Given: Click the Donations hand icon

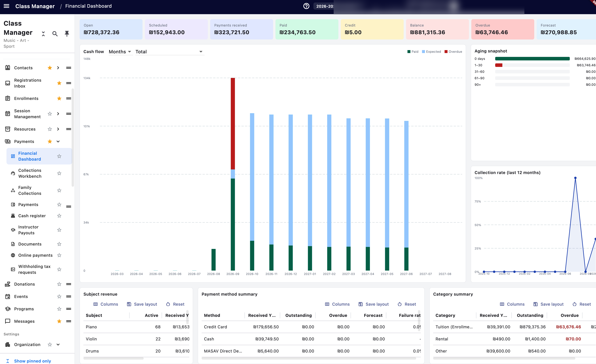Looking at the screenshot, I should click(8, 284).
